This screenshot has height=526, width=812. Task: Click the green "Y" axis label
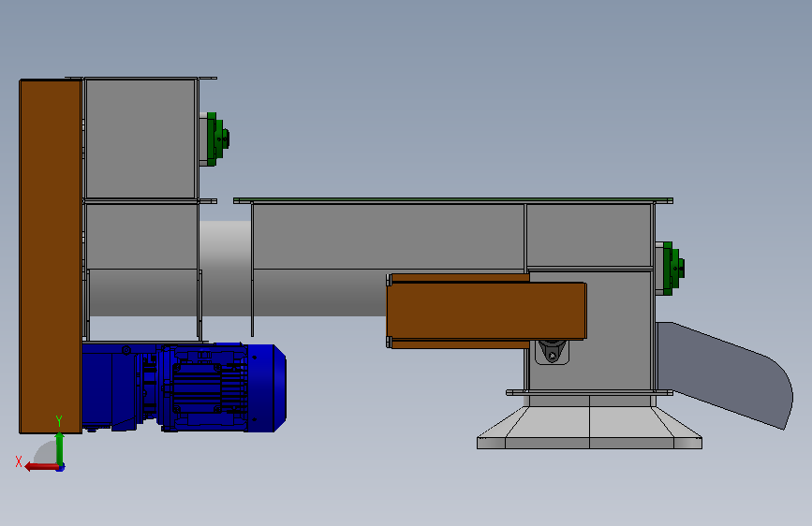point(59,421)
